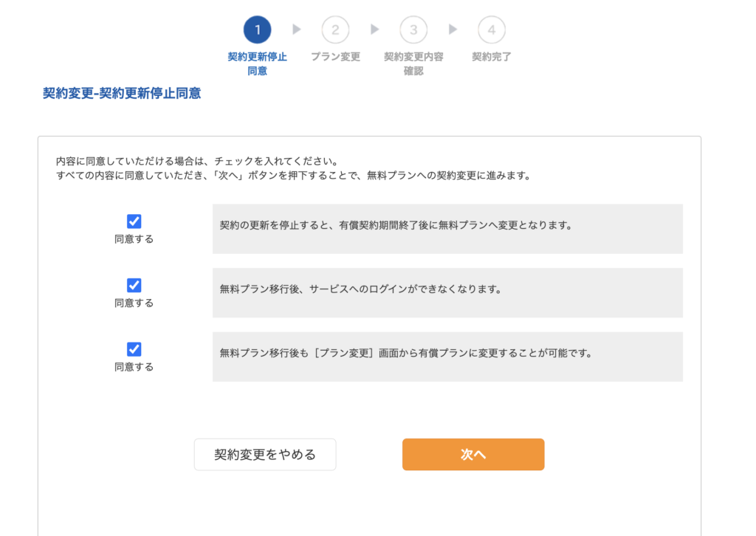
Task: Click step 1 circle in progress indicator
Action: pyautogui.click(x=257, y=30)
